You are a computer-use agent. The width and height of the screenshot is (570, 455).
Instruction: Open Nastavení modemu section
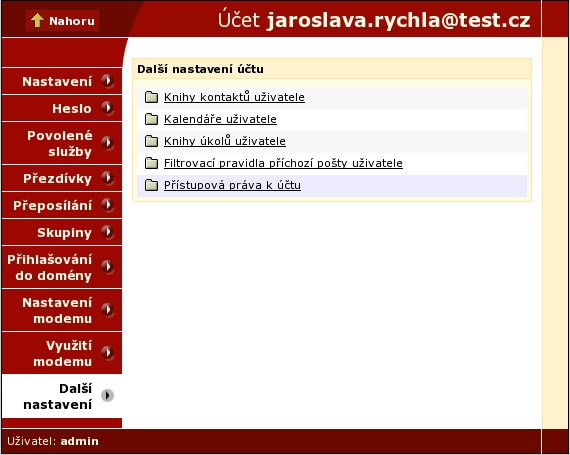coord(62,310)
